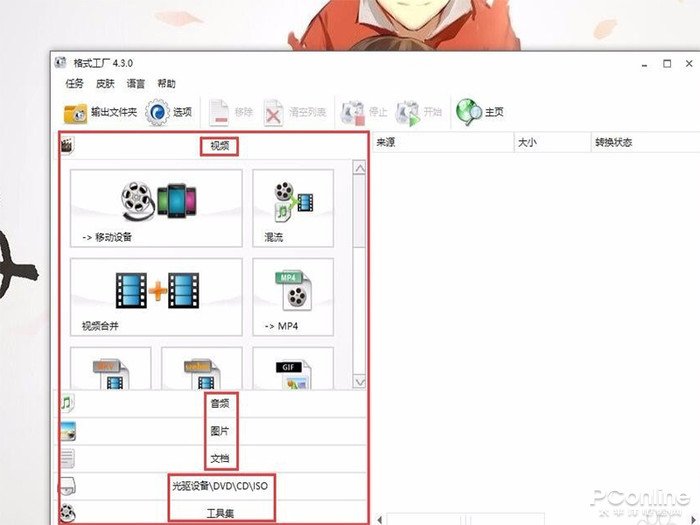Click the video list scrollbar up arrow
This screenshot has height=525, width=700.
[360, 168]
